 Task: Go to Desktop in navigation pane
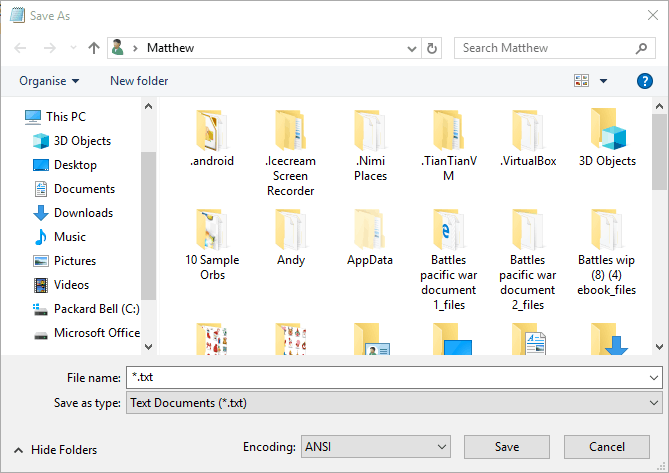[x=65, y=165]
